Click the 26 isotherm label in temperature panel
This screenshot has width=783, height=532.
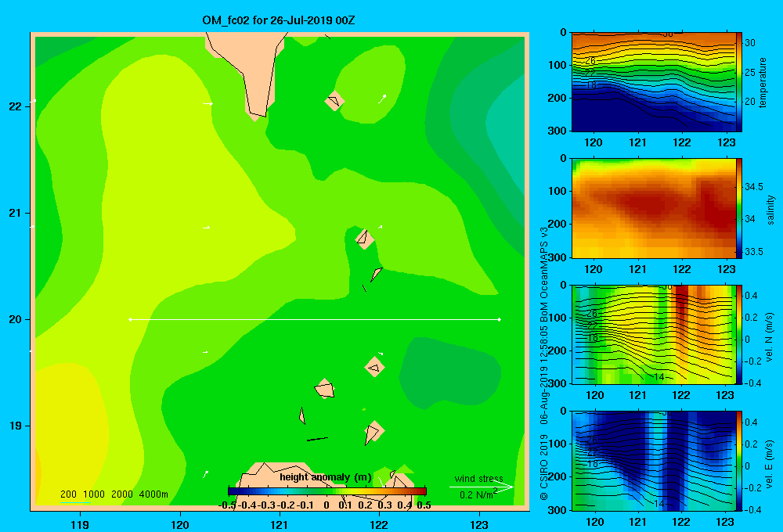(590, 61)
